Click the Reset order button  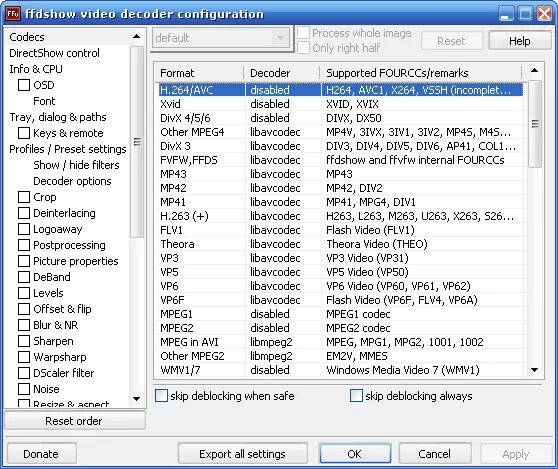coord(74,421)
